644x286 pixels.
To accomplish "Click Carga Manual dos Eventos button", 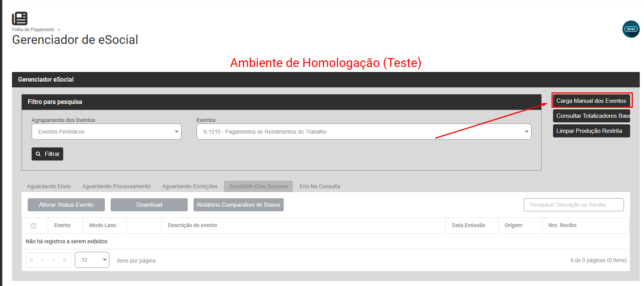I will (591, 101).
